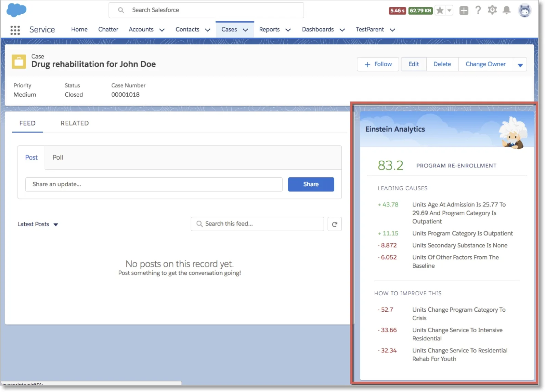Click the yellow Case record icon
Screen dimensions: 545x392
point(19,62)
